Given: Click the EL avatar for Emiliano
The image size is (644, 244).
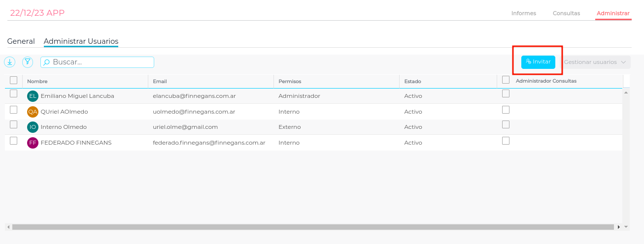Looking at the screenshot, I should (x=33, y=96).
